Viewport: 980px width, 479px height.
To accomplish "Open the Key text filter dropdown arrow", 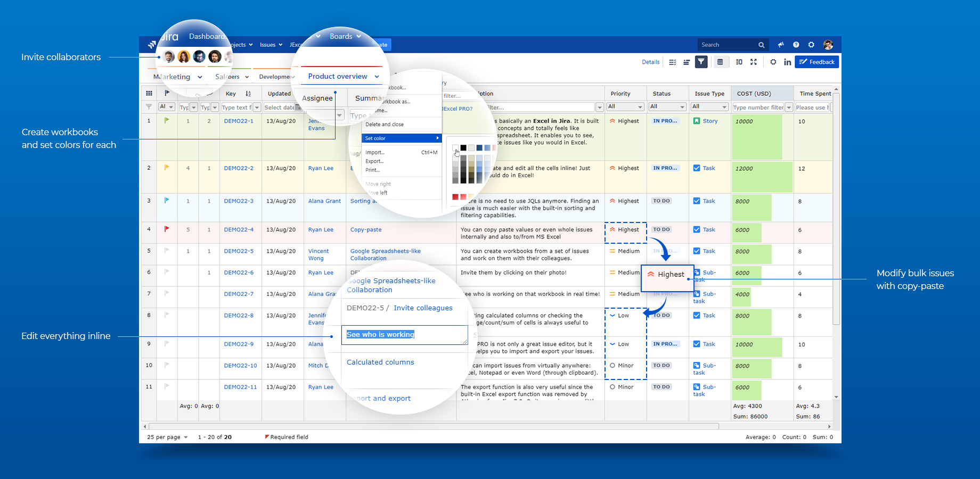I will pos(257,108).
